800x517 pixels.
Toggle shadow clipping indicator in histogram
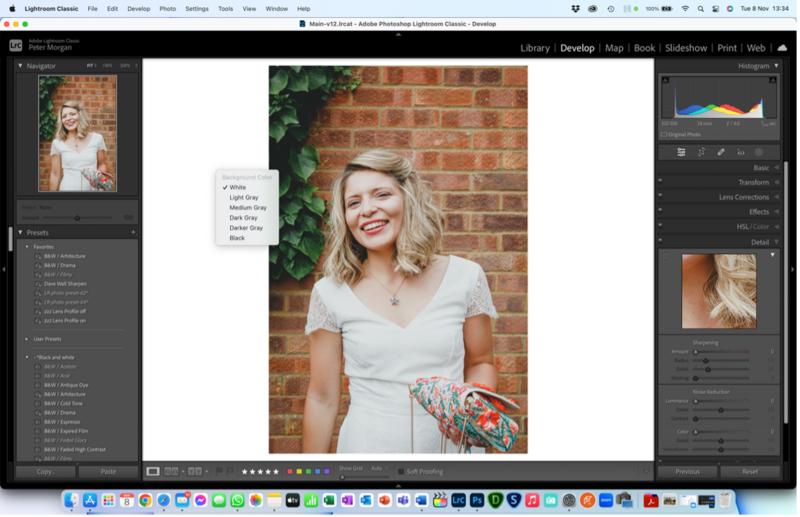coord(665,80)
